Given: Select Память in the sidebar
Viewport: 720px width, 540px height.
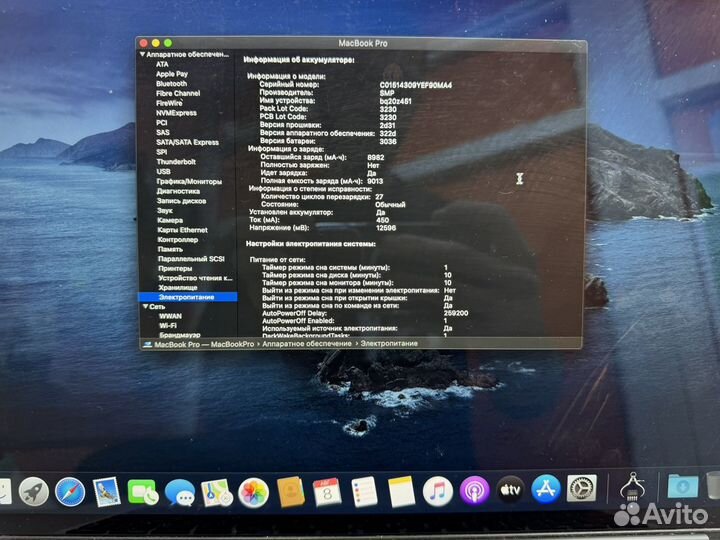Looking at the screenshot, I should [x=170, y=249].
